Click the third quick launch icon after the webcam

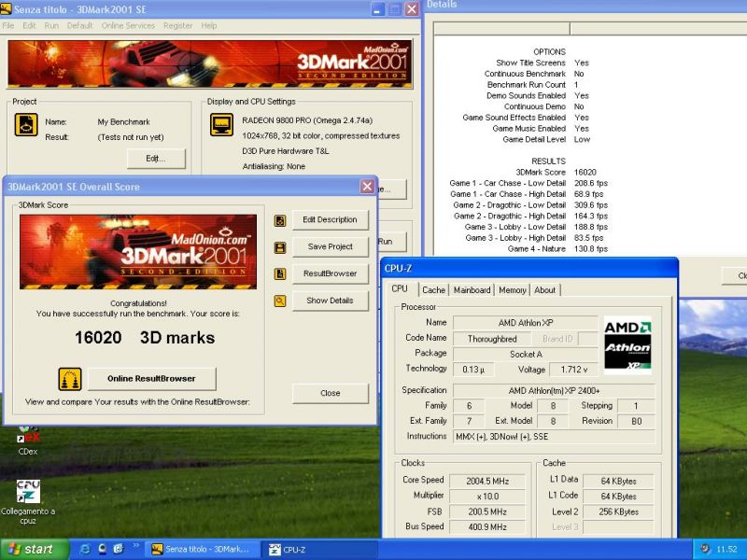[x=119, y=549]
